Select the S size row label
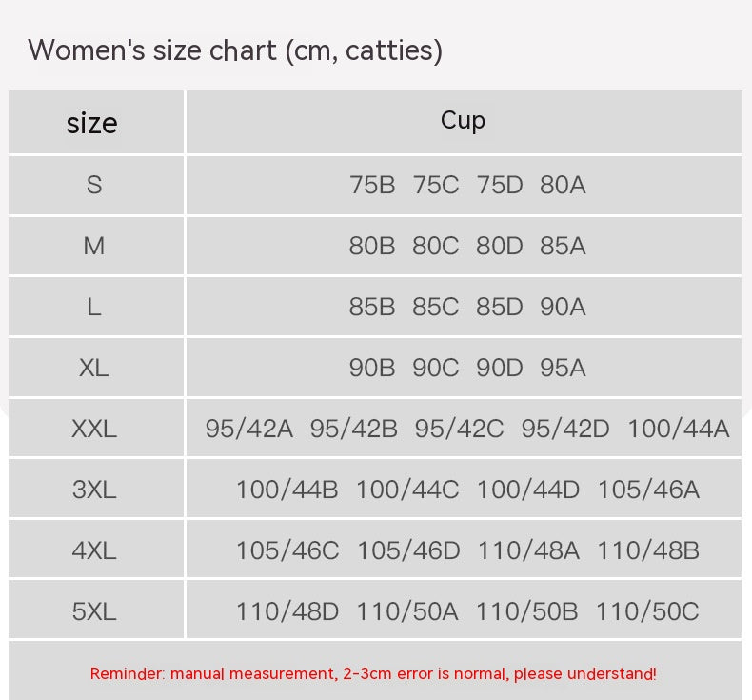This screenshot has width=752, height=700. [x=94, y=185]
